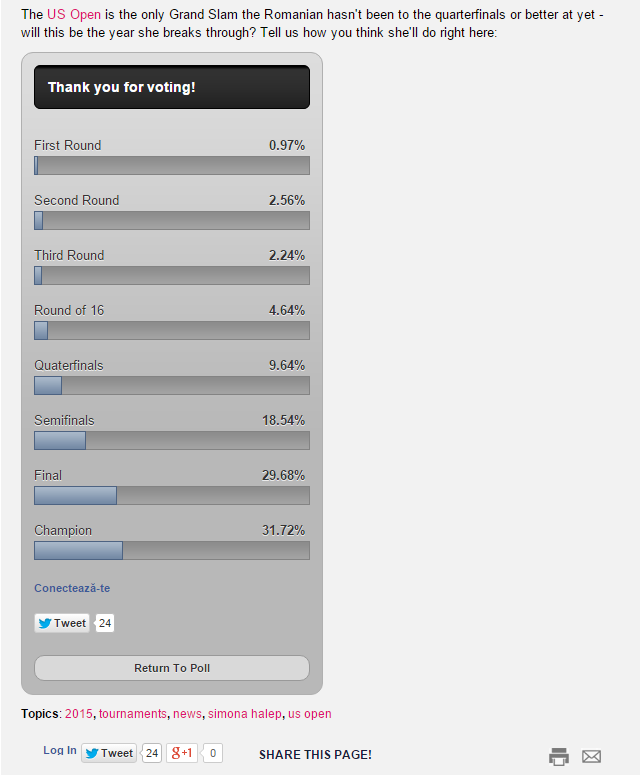Click the poll's tweet count bubble 24
The image size is (640, 775).
point(104,623)
